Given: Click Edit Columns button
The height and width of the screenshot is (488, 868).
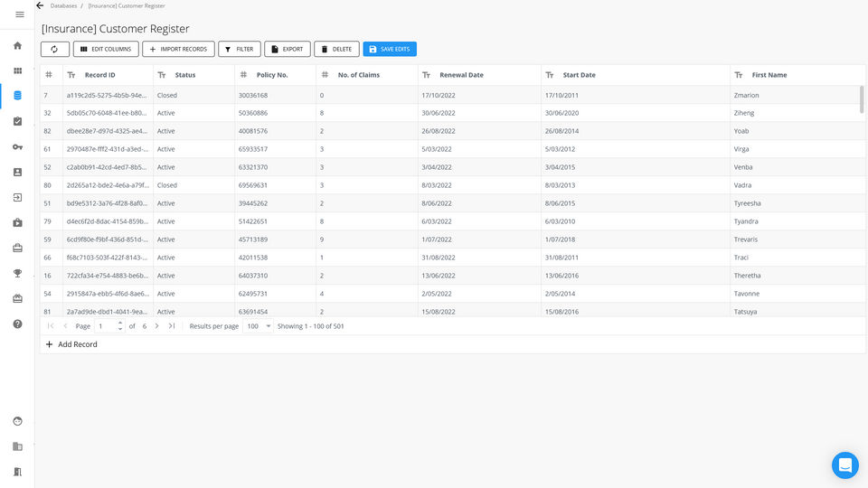Looking at the screenshot, I should (x=106, y=49).
